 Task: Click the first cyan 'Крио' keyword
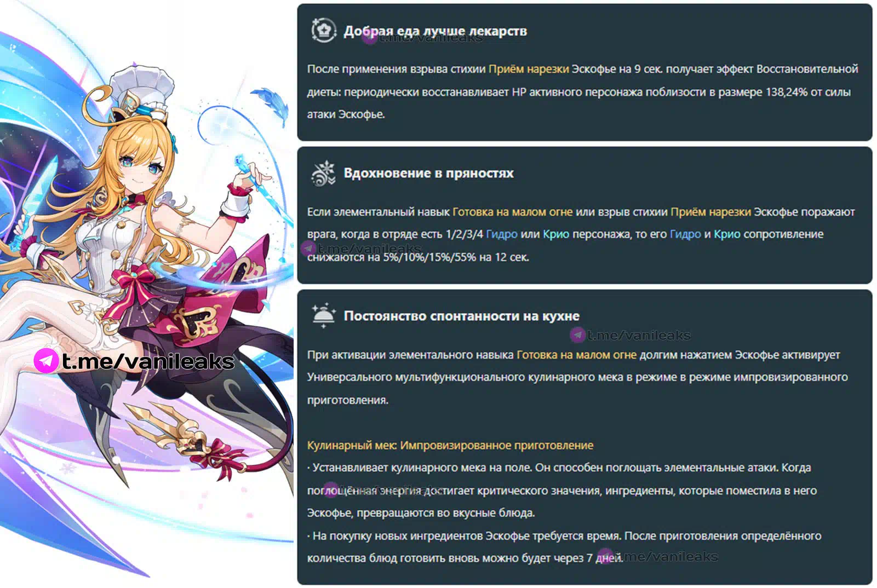[556, 234]
